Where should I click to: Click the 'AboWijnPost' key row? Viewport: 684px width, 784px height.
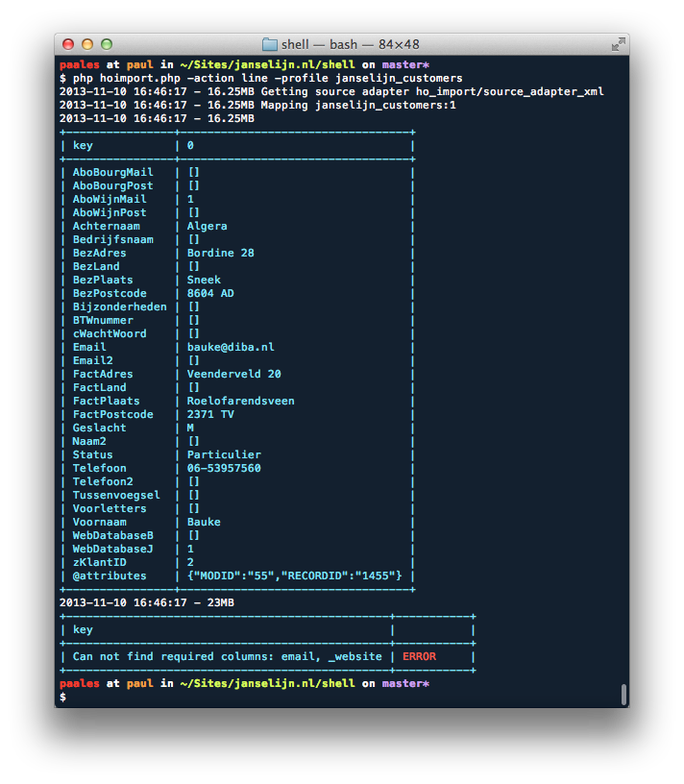(237, 213)
